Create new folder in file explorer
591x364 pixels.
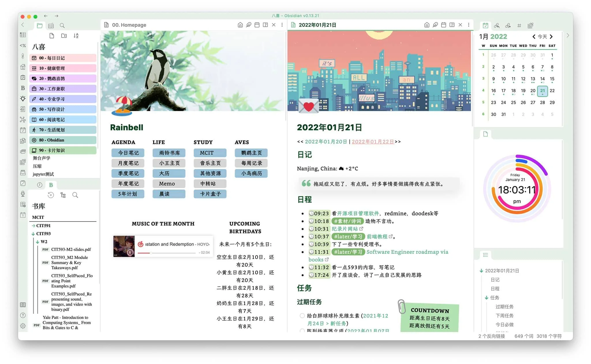coord(64,36)
